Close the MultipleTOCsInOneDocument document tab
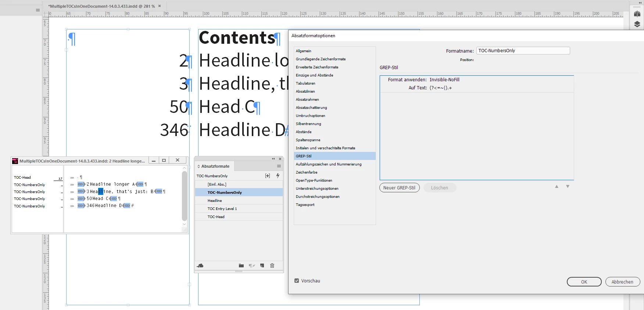 click(160, 6)
